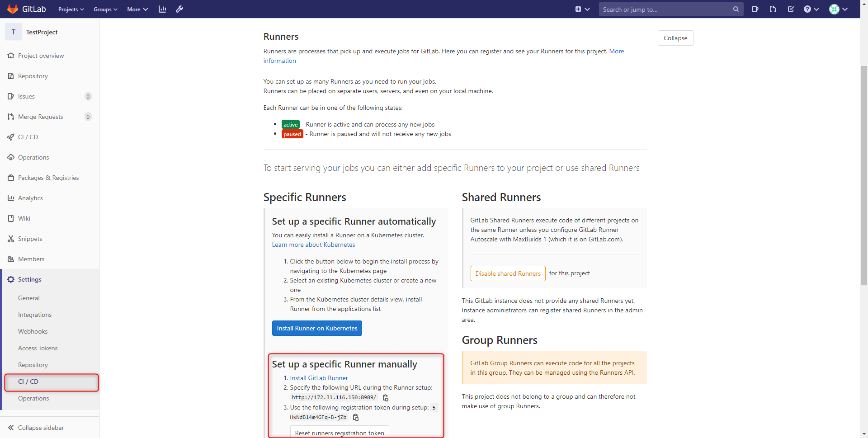The width and height of the screenshot is (868, 438).
Task: Open Learn more about Kubernetes link
Action: click(x=313, y=245)
